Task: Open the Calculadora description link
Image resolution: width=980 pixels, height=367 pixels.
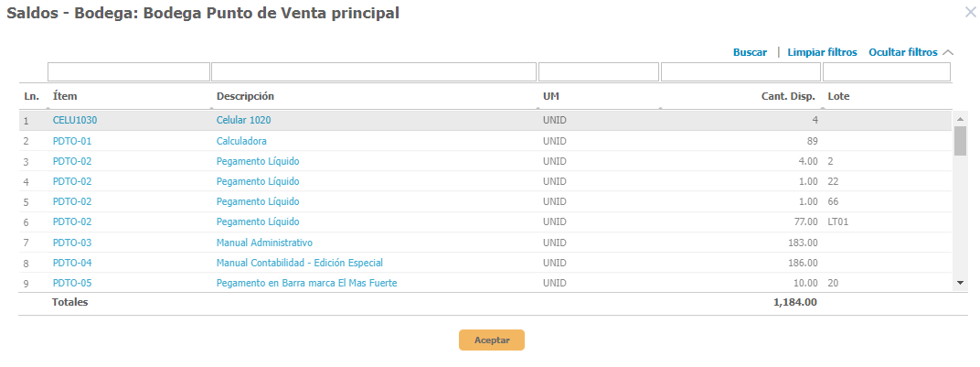Action: click(x=241, y=141)
